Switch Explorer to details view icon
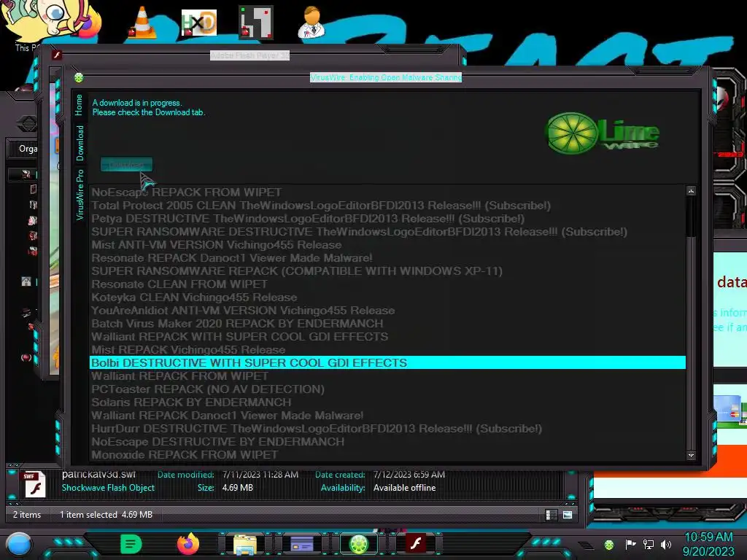 click(x=551, y=515)
